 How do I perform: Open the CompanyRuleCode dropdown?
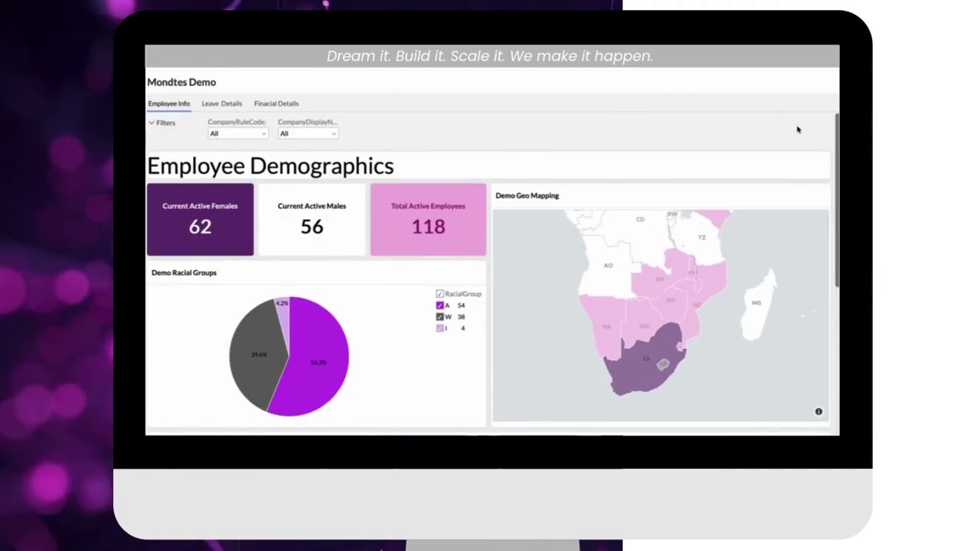pyautogui.click(x=237, y=133)
